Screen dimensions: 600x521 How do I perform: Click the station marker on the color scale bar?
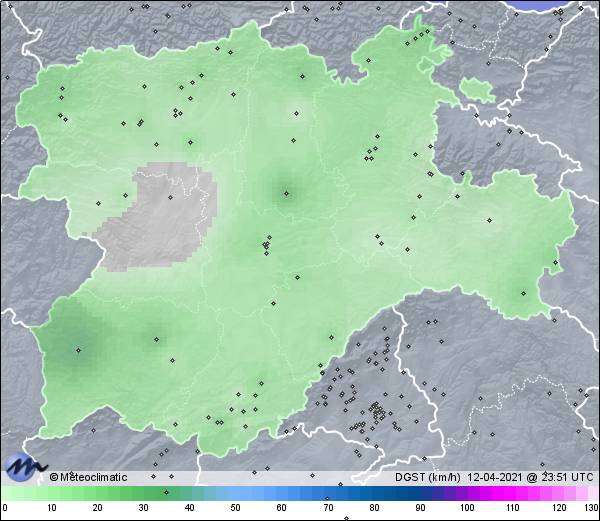point(166,492)
